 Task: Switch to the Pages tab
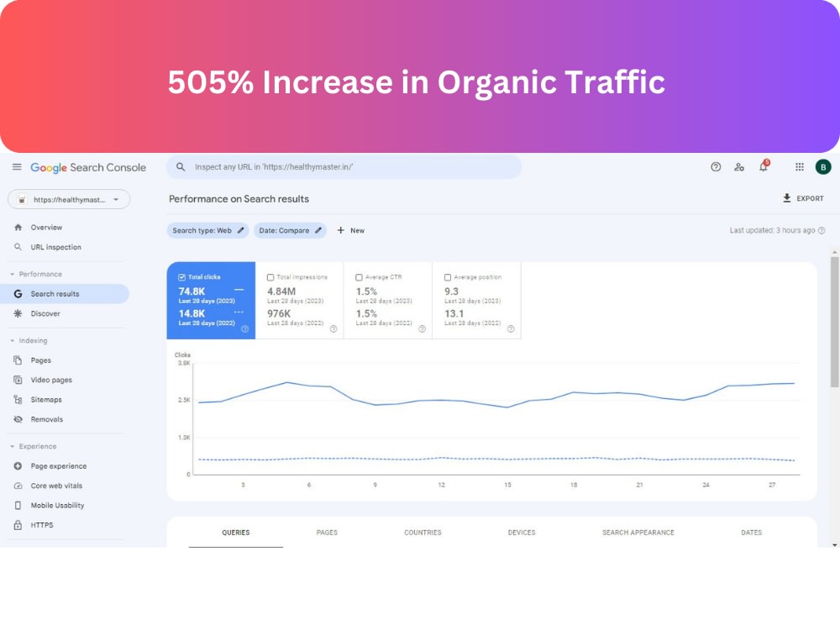click(x=327, y=533)
